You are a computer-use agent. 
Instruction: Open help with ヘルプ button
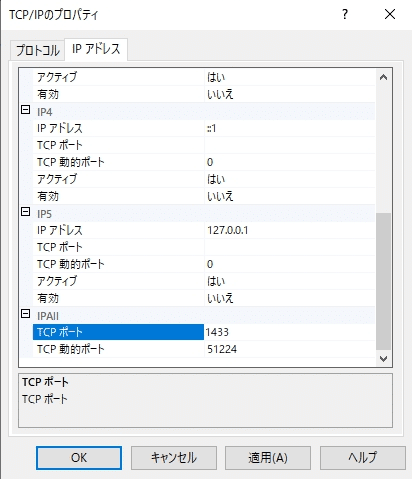click(x=363, y=458)
